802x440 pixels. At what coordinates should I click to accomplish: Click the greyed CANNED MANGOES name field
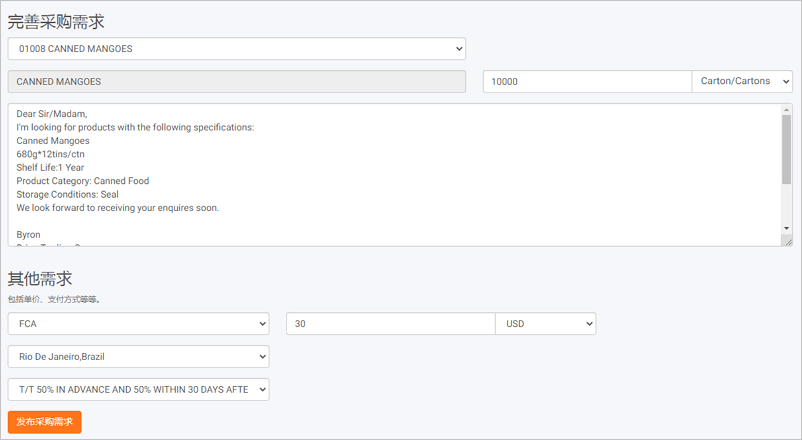[x=236, y=82]
